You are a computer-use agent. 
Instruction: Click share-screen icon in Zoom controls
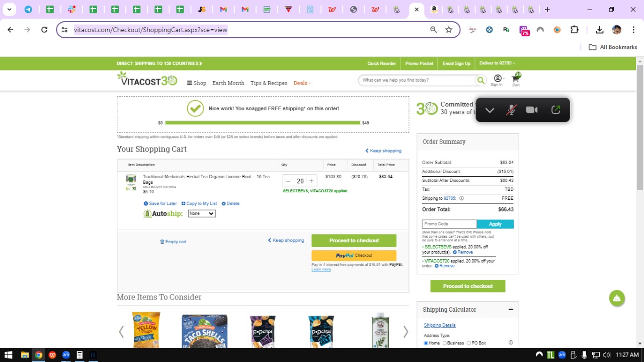tap(556, 110)
